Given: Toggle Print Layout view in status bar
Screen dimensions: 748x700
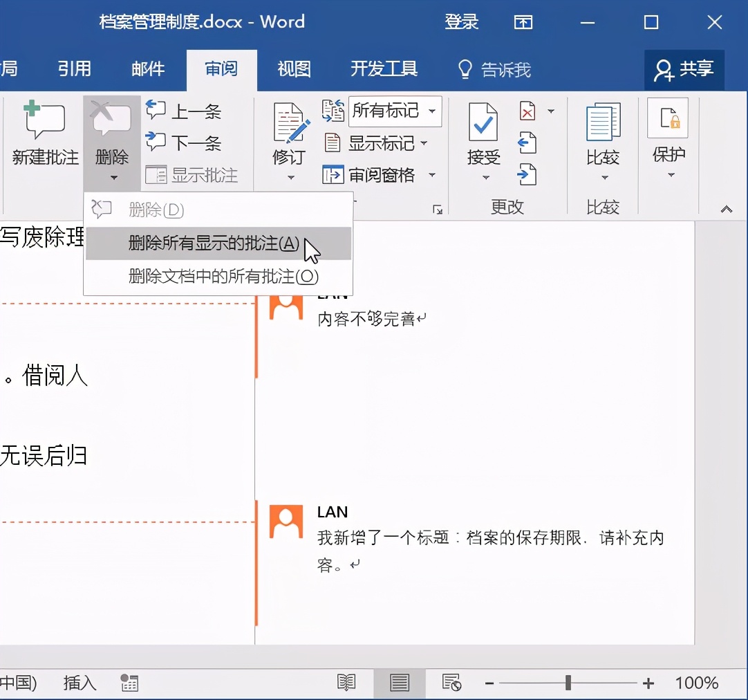Looking at the screenshot, I should point(400,682).
